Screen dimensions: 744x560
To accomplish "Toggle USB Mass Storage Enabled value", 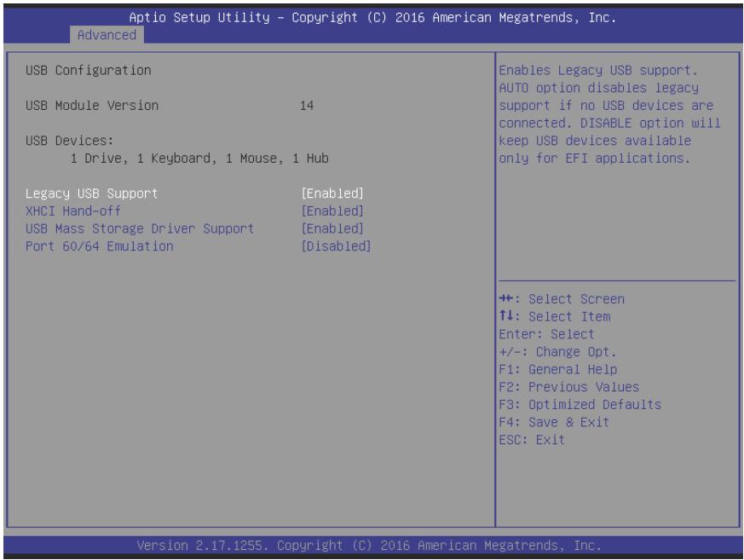I will pyautogui.click(x=332, y=228).
